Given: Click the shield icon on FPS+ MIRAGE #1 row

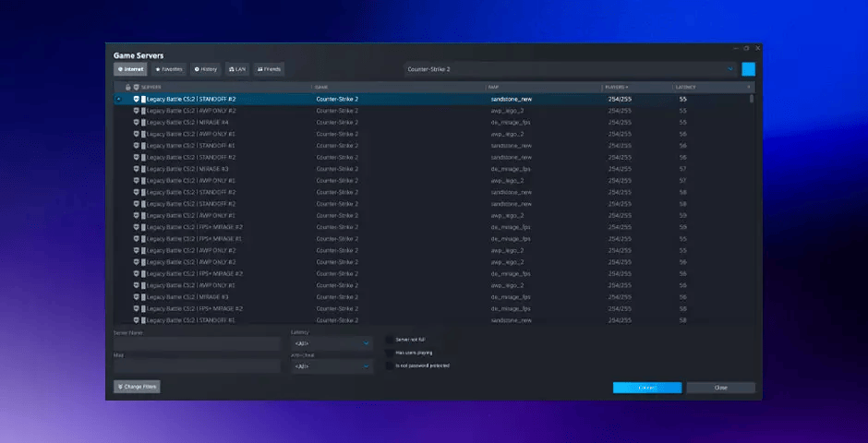Looking at the screenshot, I should tap(136, 239).
